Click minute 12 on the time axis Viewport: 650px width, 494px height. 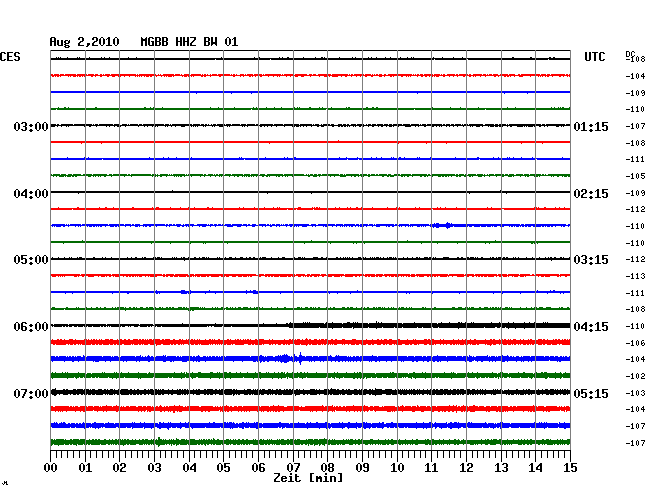[x=466, y=468]
